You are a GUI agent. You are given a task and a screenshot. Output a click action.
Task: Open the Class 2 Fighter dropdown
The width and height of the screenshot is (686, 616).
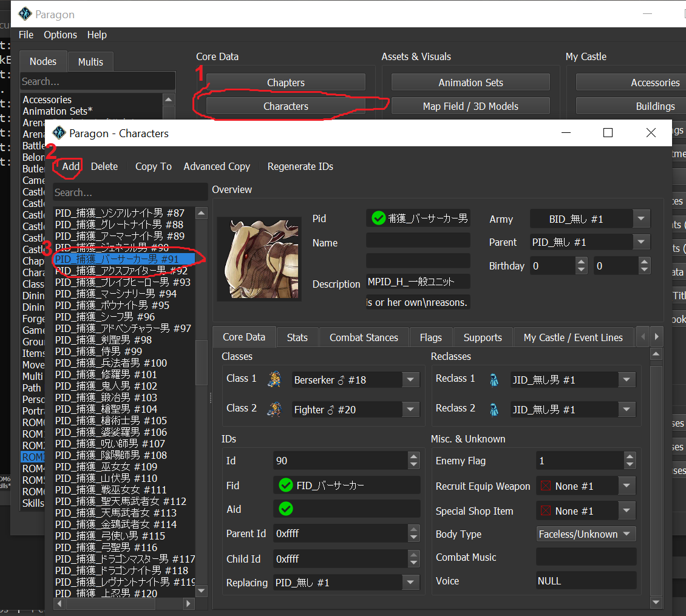(356, 410)
